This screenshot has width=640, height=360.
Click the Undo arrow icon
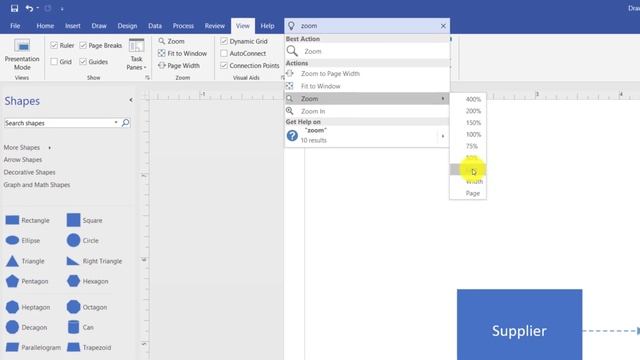(x=29, y=8)
